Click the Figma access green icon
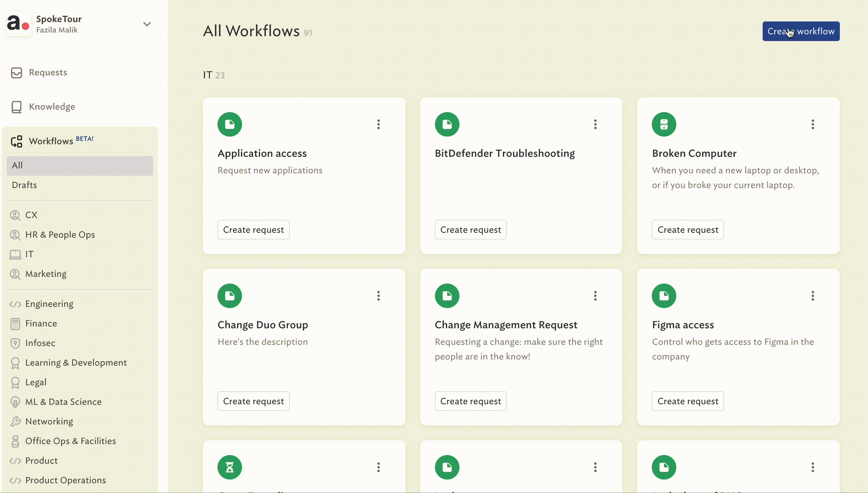This screenshot has height=493, width=868. click(664, 296)
